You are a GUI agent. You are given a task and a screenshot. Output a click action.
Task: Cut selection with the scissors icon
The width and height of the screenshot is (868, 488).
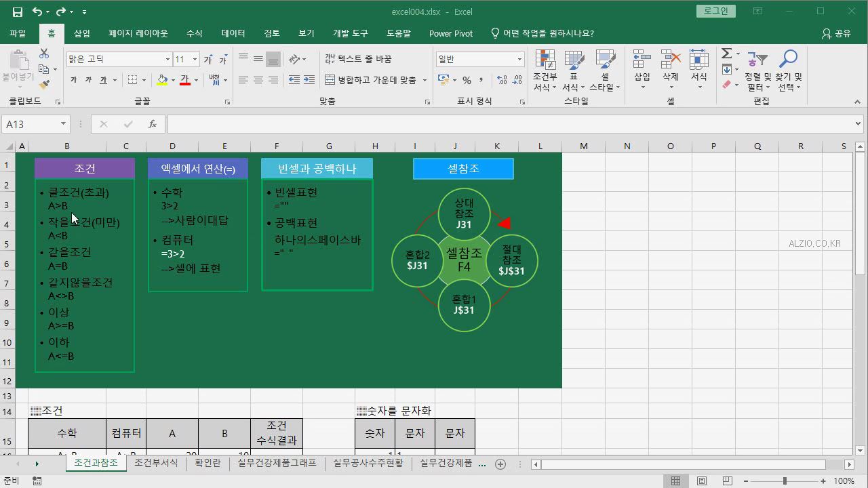coord(44,54)
